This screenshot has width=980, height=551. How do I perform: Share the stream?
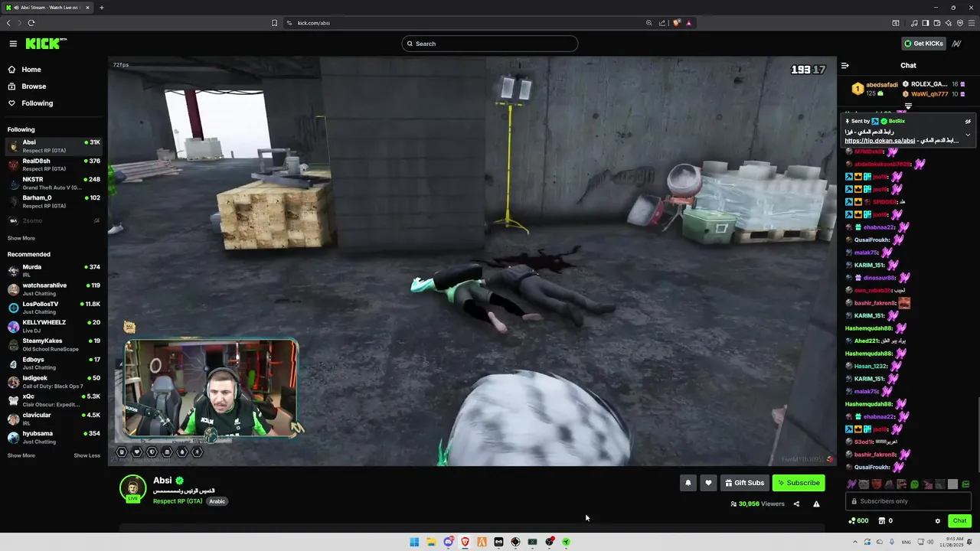click(x=796, y=504)
